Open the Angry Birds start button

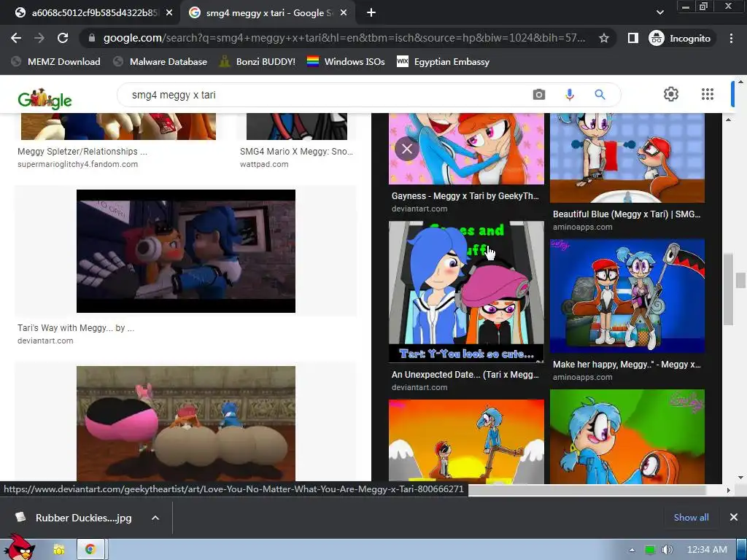19,548
